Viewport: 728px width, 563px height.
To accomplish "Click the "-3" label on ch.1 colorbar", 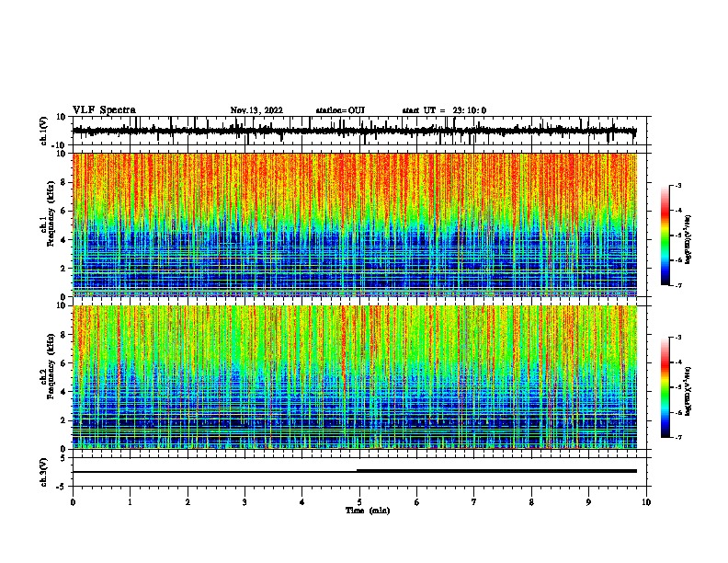I will click(x=678, y=186).
